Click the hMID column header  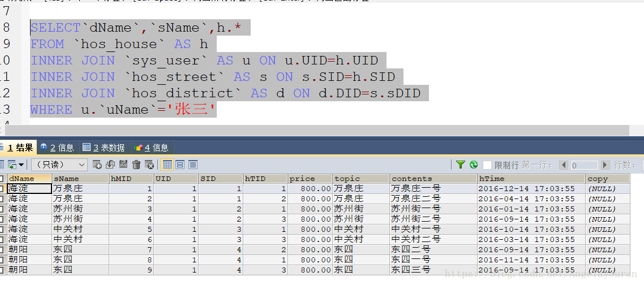point(131,179)
